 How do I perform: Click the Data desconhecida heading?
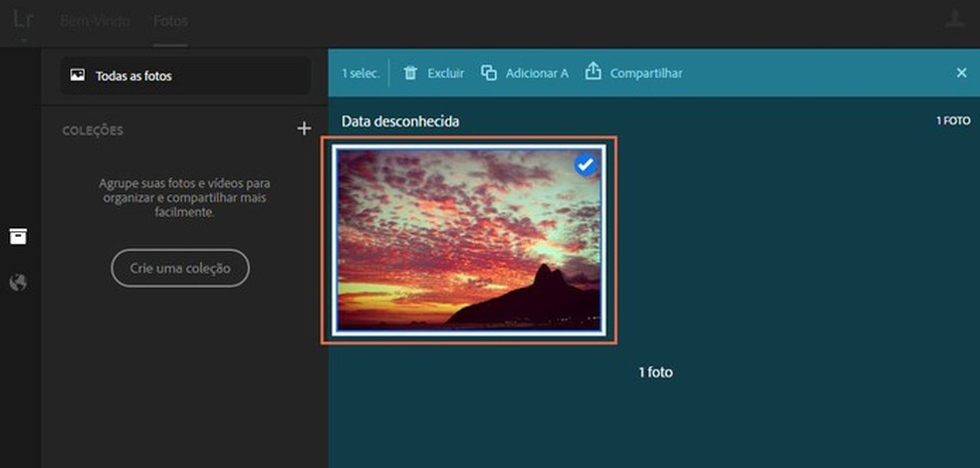click(x=400, y=121)
